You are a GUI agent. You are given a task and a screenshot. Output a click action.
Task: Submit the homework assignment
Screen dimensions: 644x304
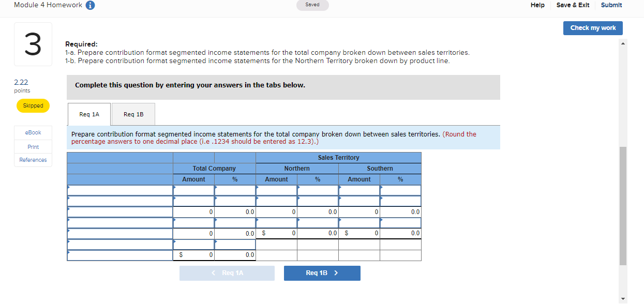[x=611, y=5]
